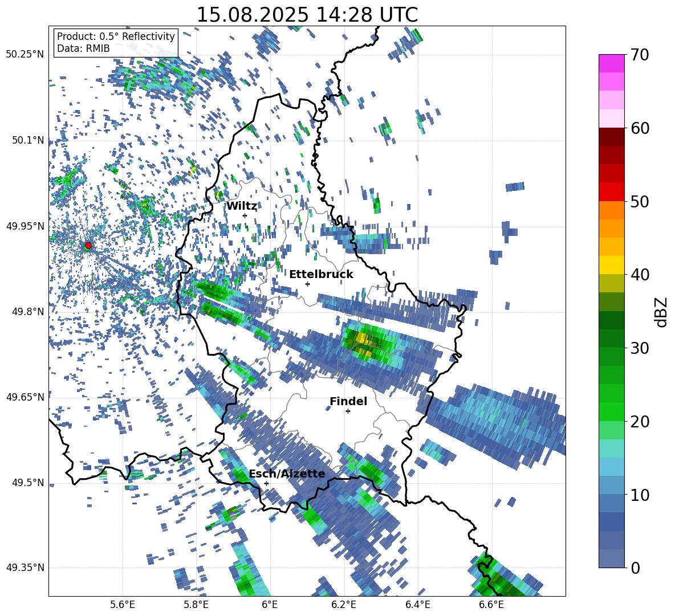Click the 6.6°E longitude label

(491, 605)
